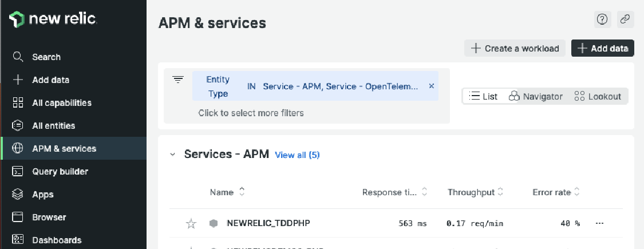Click the filter bar icon
Image resolution: width=644 pixels, height=249 pixels.
coord(178,80)
